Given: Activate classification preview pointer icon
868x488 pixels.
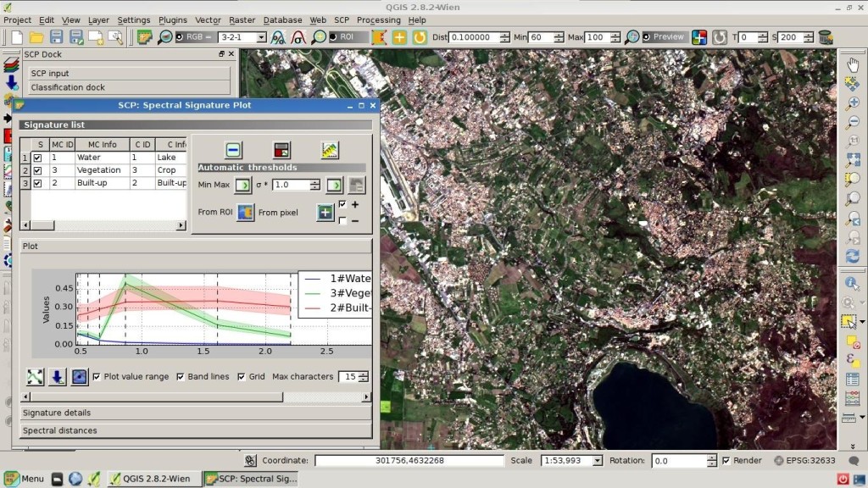Looking at the screenshot, I should (699, 37).
